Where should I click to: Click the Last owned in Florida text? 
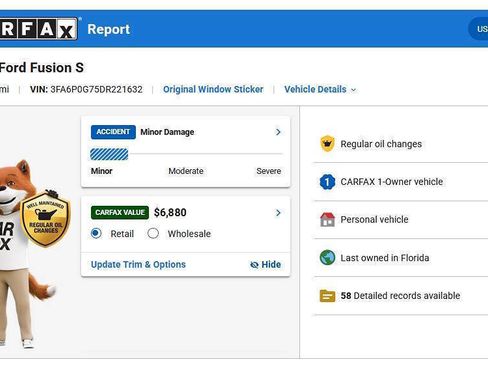[x=385, y=258]
